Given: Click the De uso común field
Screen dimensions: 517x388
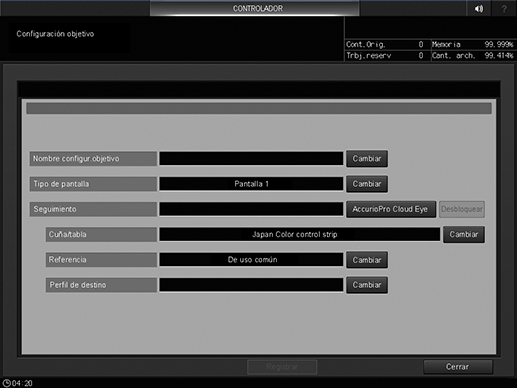Looking at the screenshot, I should point(251,260).
